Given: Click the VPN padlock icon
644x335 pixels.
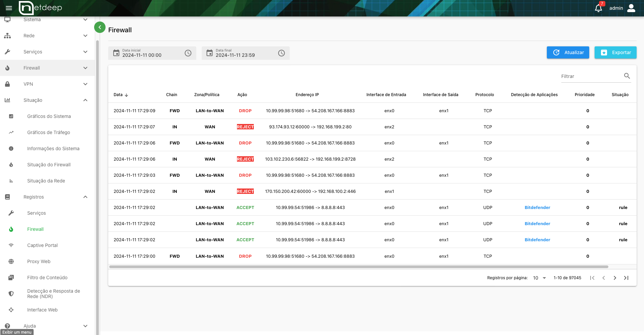Looking at the screenshot, I should [7, 84].
